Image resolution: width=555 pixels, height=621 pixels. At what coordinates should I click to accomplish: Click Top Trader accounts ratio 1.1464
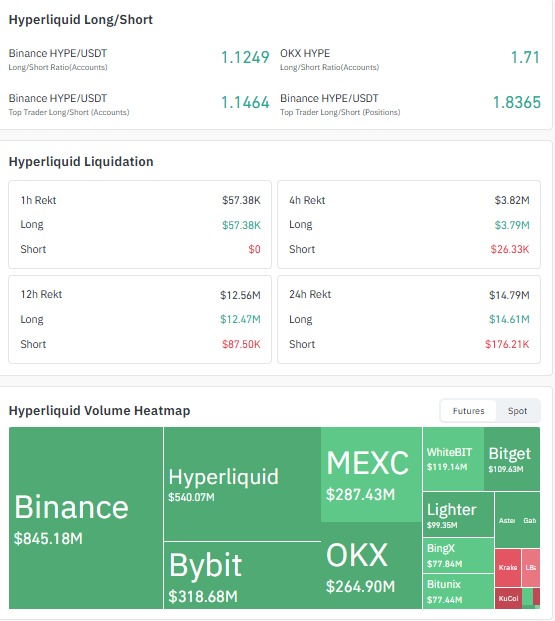tap(245, 103)
